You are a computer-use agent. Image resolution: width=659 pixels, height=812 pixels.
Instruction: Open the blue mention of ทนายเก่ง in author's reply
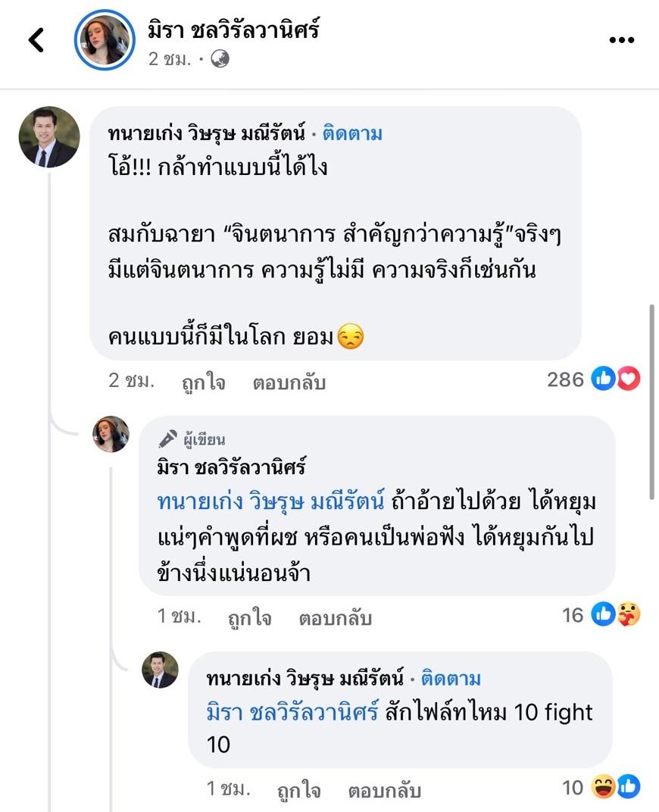tap(271, 501)
